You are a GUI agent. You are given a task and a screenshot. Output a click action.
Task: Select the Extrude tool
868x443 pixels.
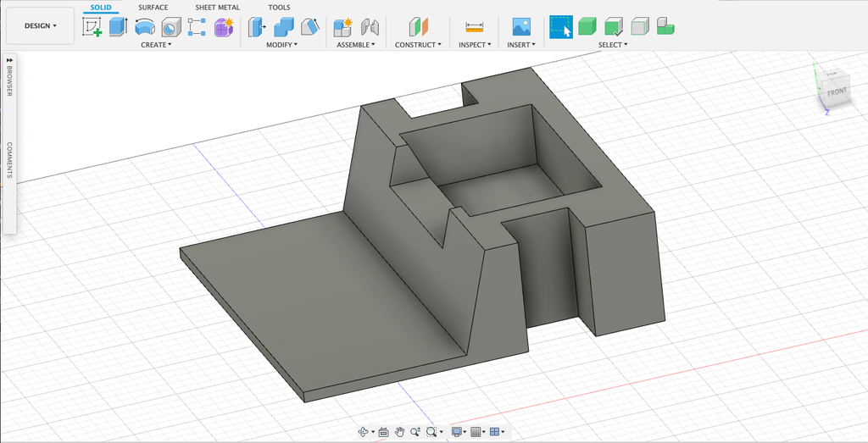click(118, 27)
